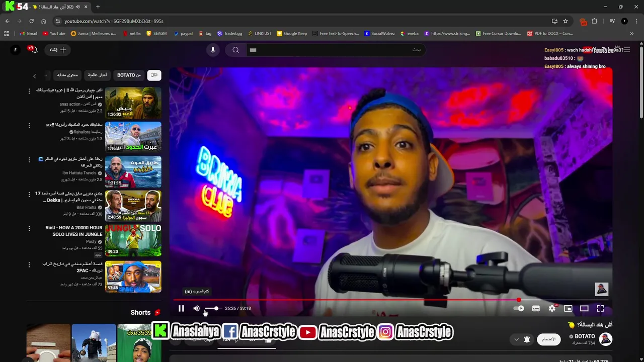Open the BOTATO channel name link
This screenshot has width=644, height=362.
pos(585,336)
